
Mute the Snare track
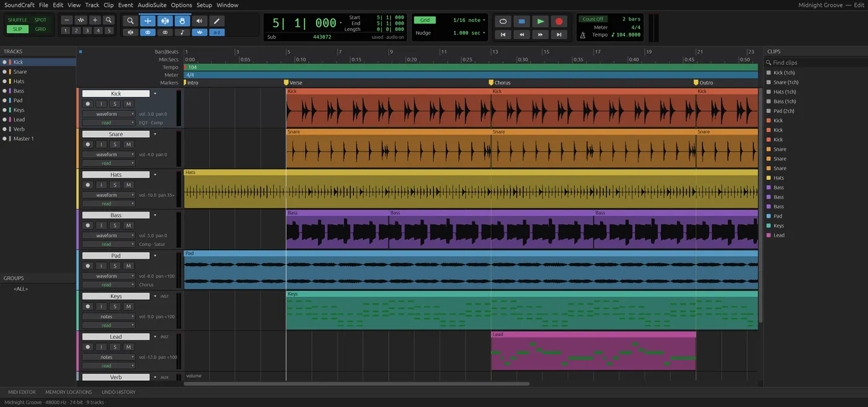128,145
